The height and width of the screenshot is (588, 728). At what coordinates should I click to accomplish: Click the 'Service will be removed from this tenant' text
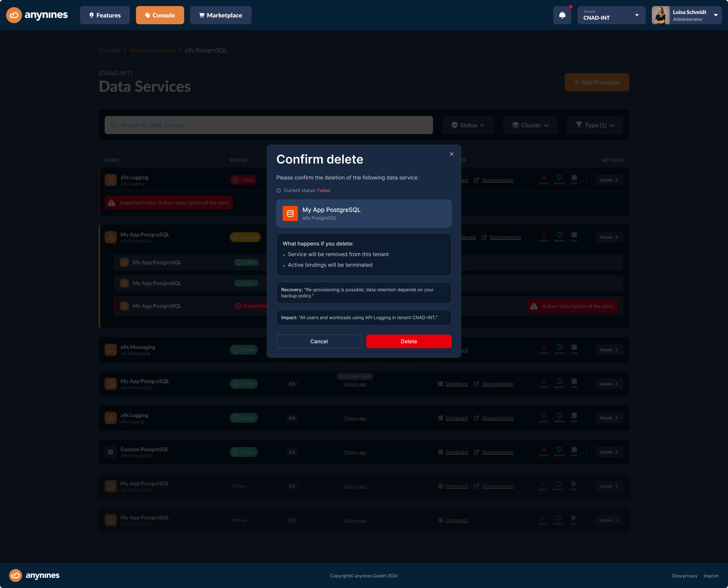[338, 254]
